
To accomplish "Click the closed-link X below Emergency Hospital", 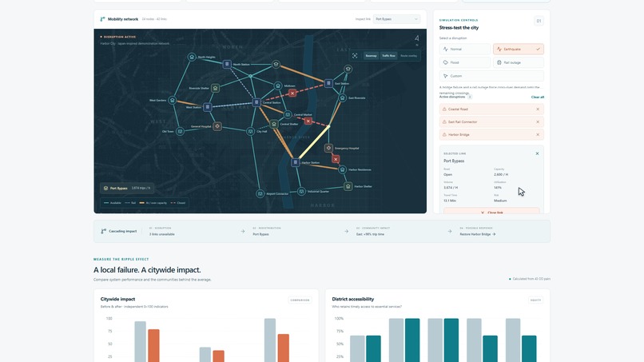I will tap(336, 159).
